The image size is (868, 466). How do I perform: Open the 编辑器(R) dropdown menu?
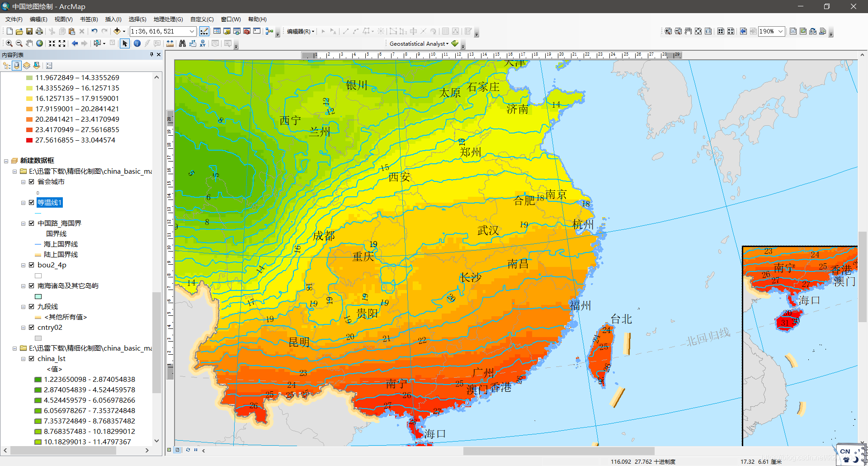[301, 31]
